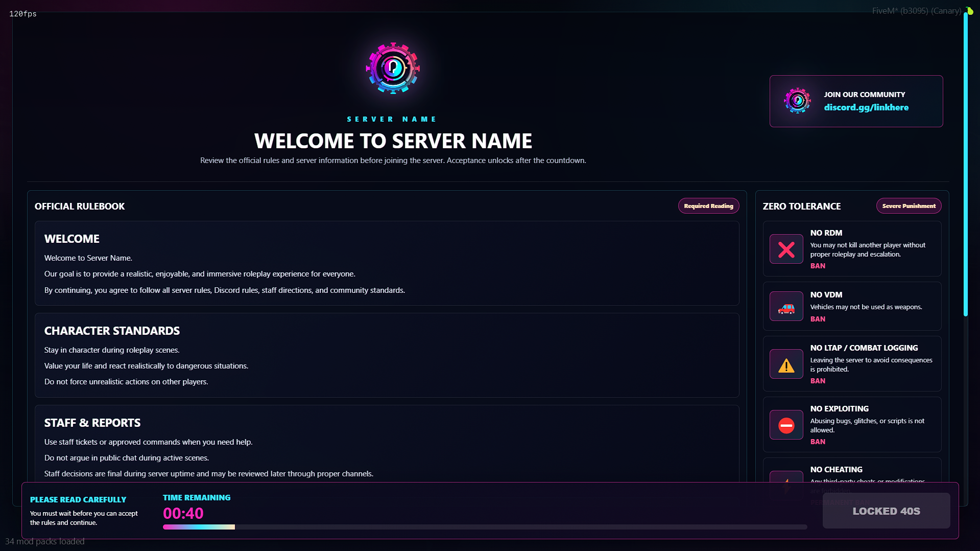Click the NO RDM rule title
This screenshot has height=551, width=980.
click(x=826, y=233)
